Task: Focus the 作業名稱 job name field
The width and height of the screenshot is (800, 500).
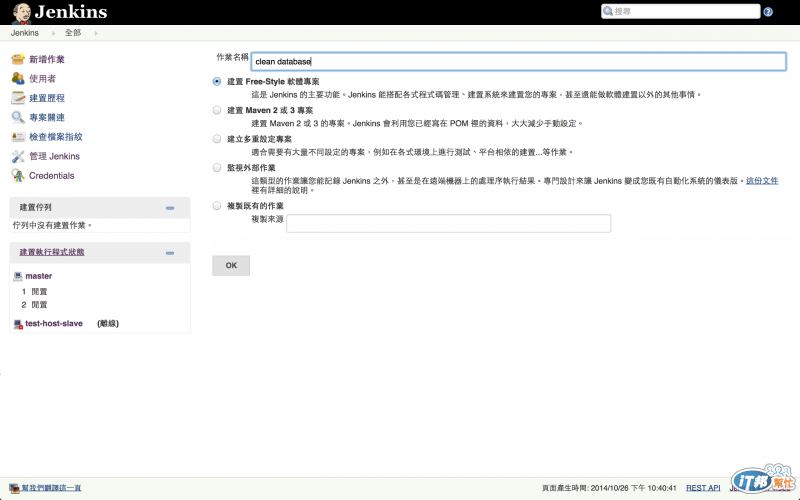Action: [518, 61]
